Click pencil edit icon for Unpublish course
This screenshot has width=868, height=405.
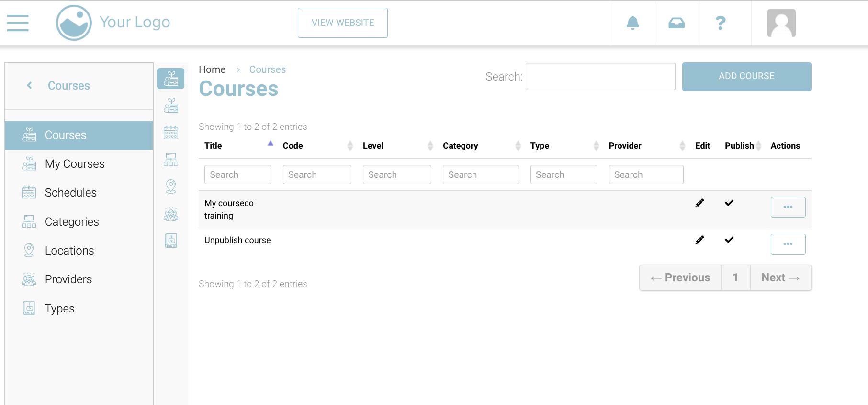(x=699, y=240)
